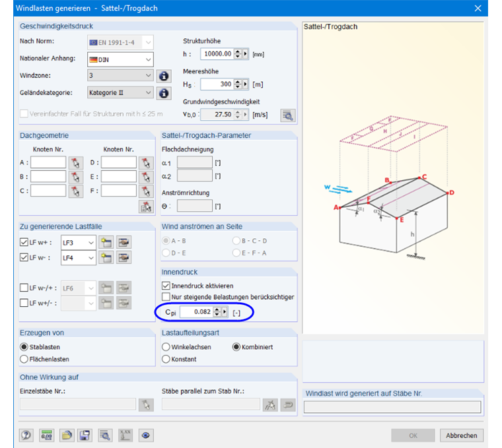Click the Knoten C input field

pos(48,191)
